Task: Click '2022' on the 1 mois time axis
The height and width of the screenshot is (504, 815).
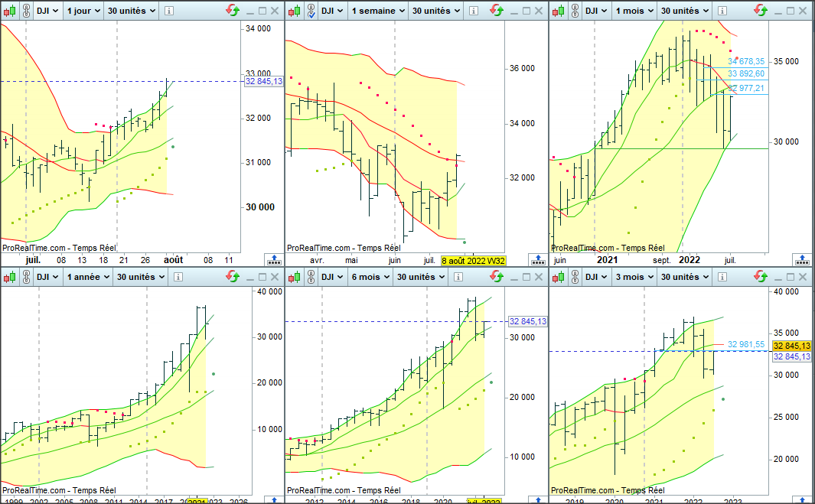Action: [689, 260]
